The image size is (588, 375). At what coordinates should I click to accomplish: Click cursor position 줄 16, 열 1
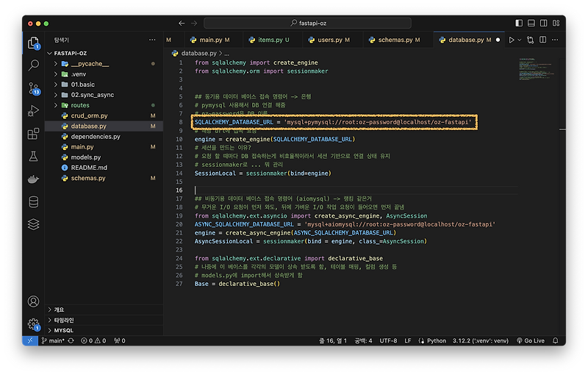click(333, 340)
